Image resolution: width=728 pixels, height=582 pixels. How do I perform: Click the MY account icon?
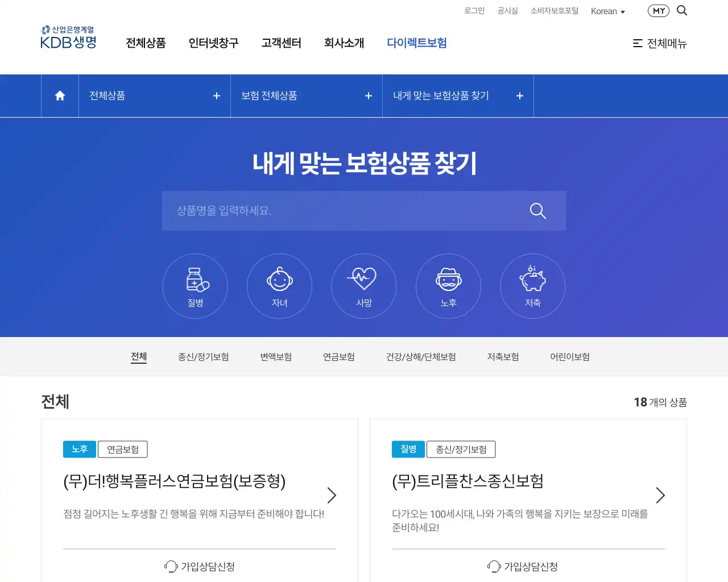[658, 10]
